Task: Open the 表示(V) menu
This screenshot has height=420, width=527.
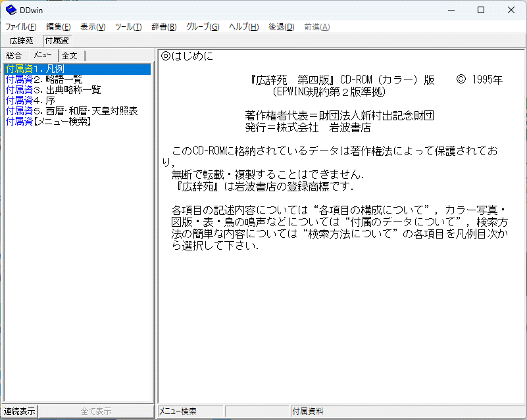Action: [93, 27]
